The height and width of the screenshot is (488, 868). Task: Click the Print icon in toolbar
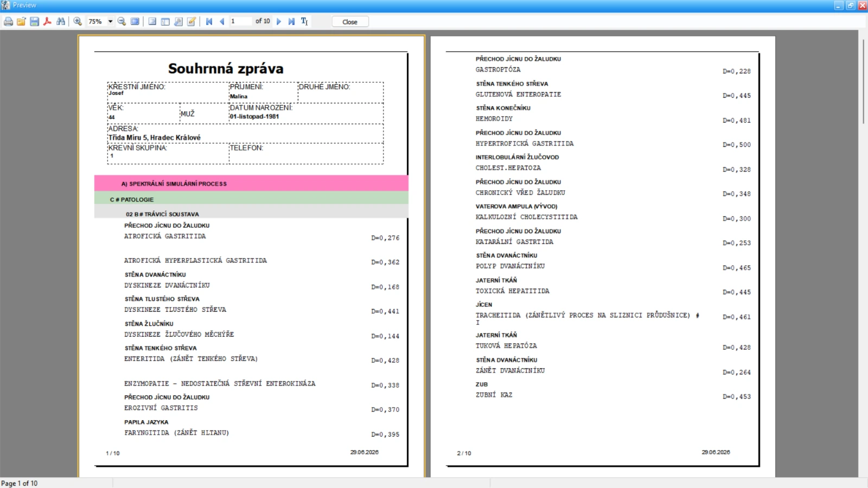(x=8, y=22)
